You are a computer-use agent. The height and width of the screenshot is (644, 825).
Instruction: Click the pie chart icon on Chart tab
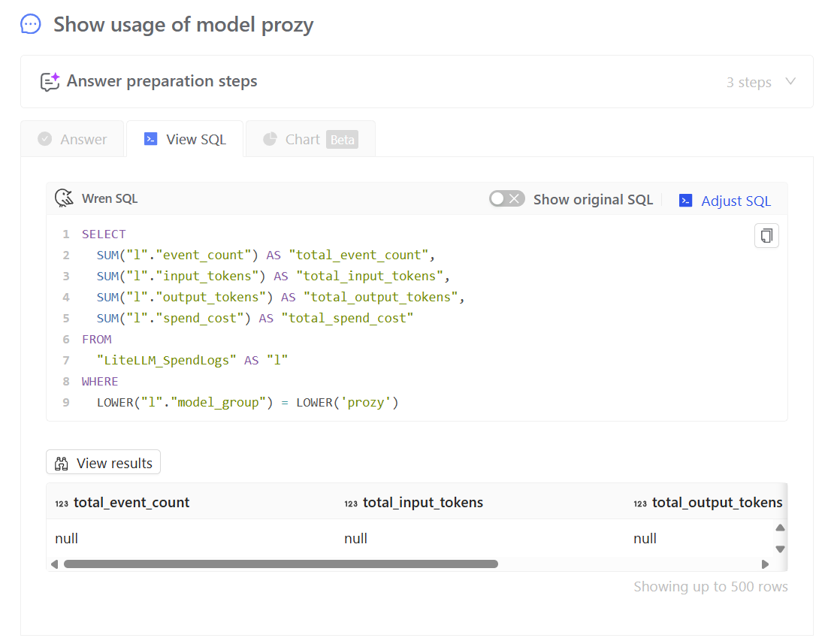pos(270,139)
